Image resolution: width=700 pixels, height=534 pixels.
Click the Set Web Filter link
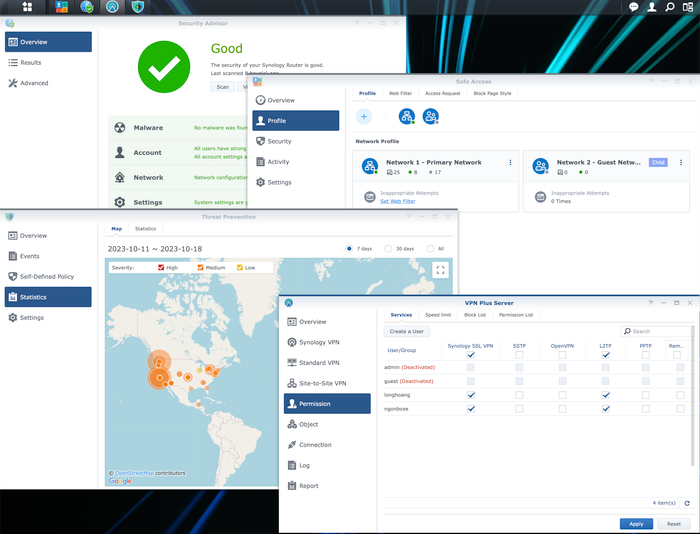(x=397, y=201)
